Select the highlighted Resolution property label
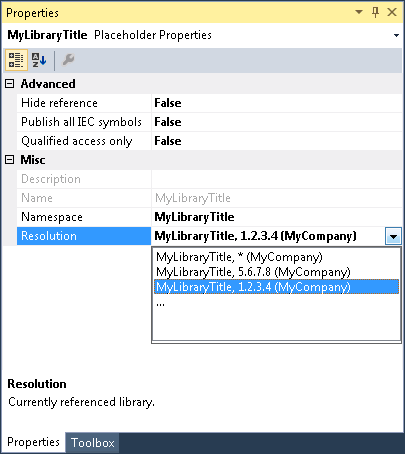The height and width of the screenshot is (454, 405). [84, 236]
